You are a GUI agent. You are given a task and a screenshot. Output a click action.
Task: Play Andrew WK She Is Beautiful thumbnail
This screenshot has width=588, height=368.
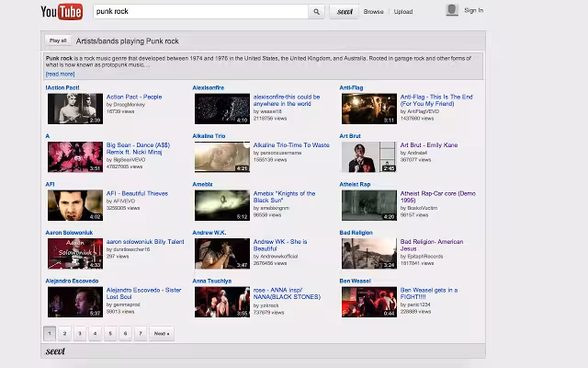click(x=222, y=254)
